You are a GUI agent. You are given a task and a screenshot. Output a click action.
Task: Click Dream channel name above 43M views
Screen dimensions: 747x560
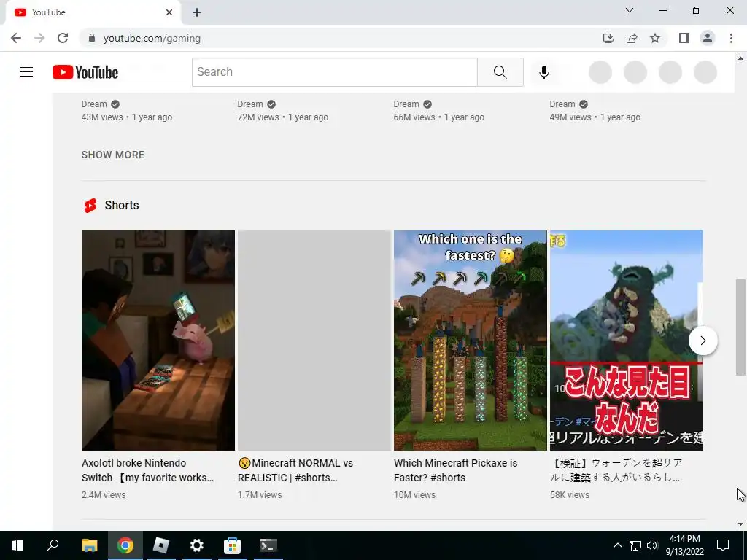pos(94,104)
